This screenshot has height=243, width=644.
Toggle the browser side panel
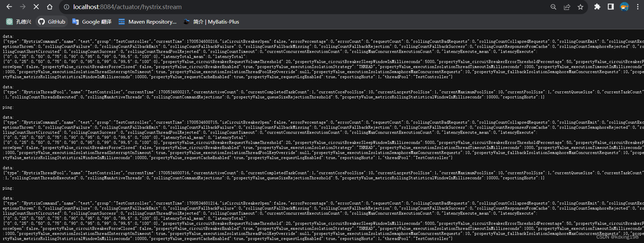pyautogui.click(x=611, y=7)
